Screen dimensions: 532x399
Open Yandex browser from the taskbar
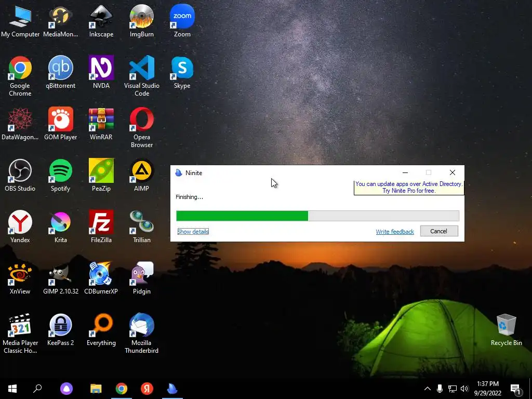(147, 389)
